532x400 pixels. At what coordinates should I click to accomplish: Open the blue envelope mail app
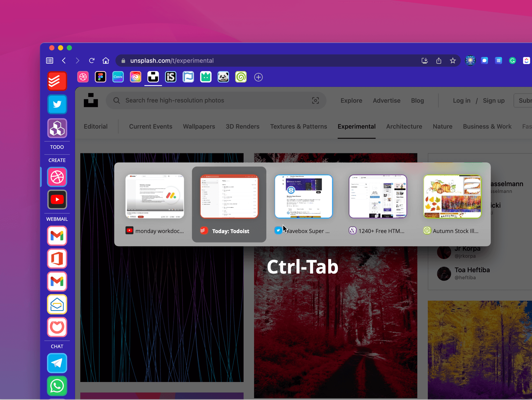coord(57,304)
